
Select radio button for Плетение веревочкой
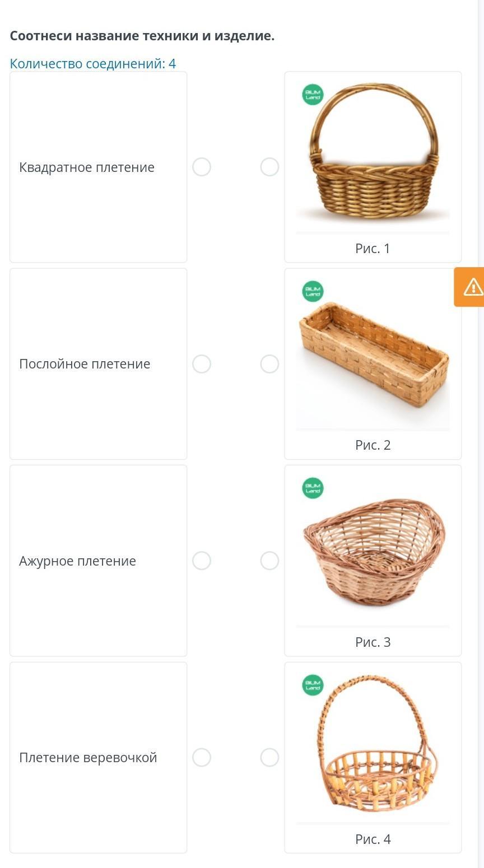(x=202, y=758)
